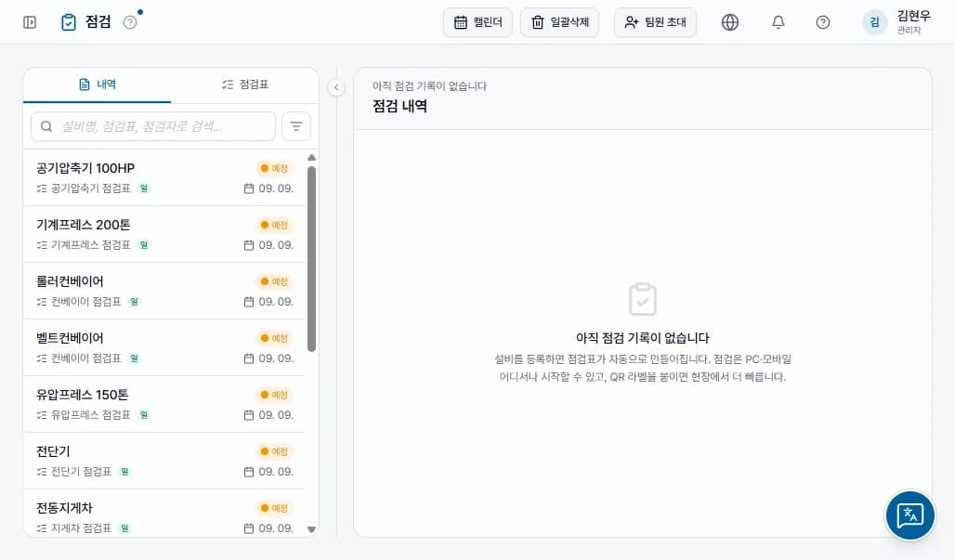Click 기계프레스 점검표 checklist label
Viewport: 955px width, 560px height.
point(91,245)
